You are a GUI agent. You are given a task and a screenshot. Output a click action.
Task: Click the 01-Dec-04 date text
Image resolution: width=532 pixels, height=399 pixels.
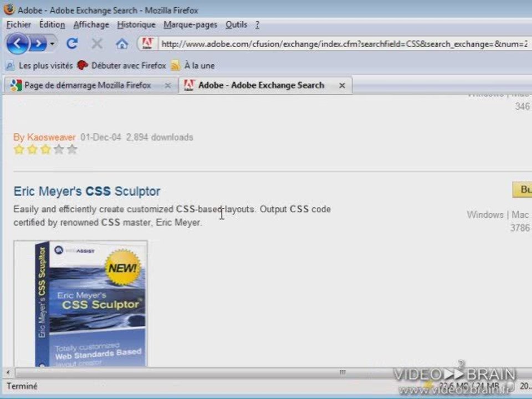click(100, 137)
